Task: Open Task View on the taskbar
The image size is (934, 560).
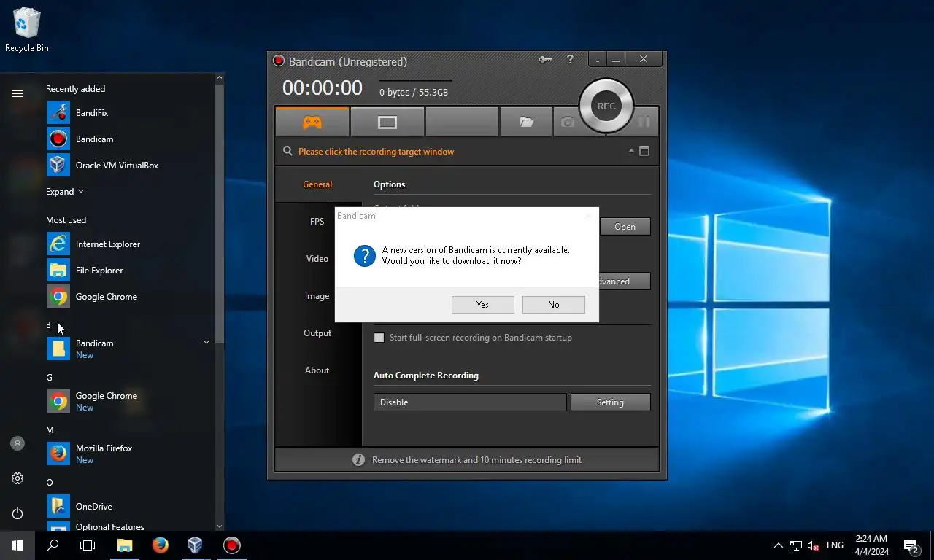Action: point(88,545)
